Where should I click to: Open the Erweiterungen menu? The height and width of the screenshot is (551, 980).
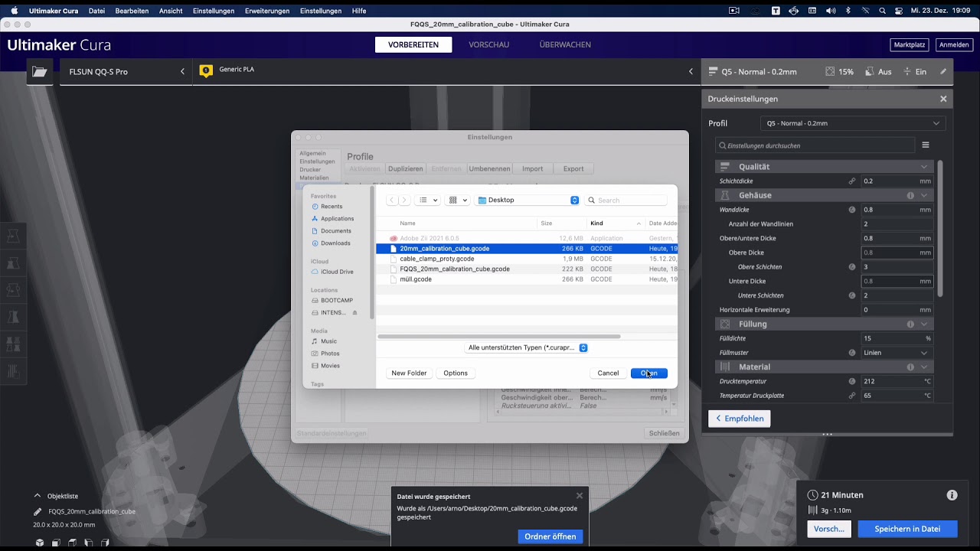(267, 11)
